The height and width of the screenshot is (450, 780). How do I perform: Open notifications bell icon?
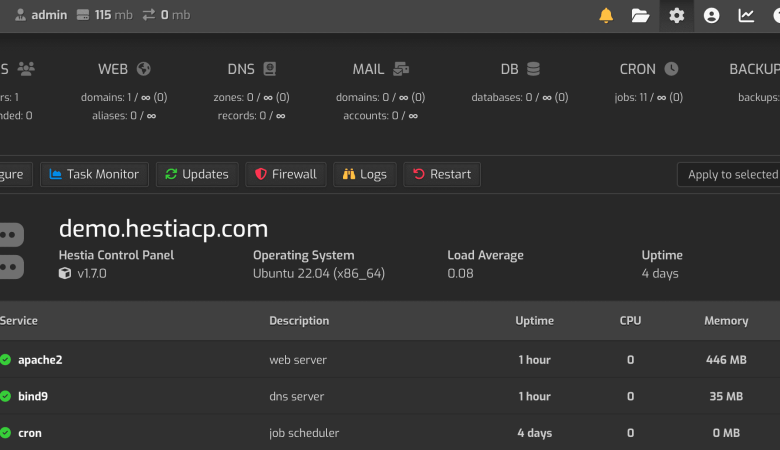[606, 15]
